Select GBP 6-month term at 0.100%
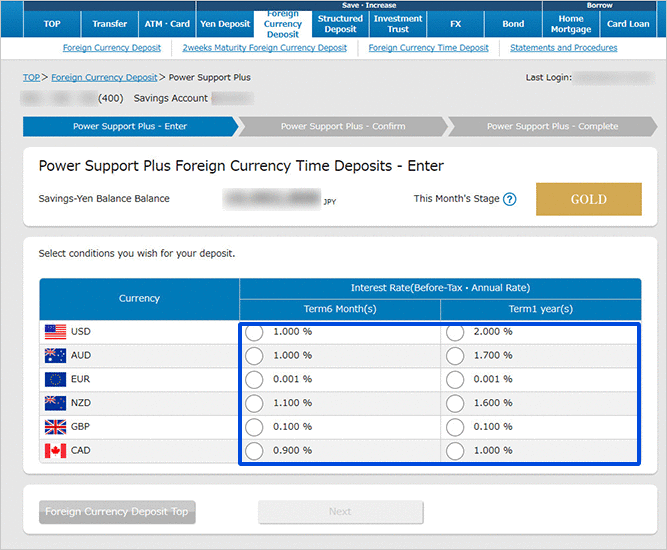 [254, 428]
